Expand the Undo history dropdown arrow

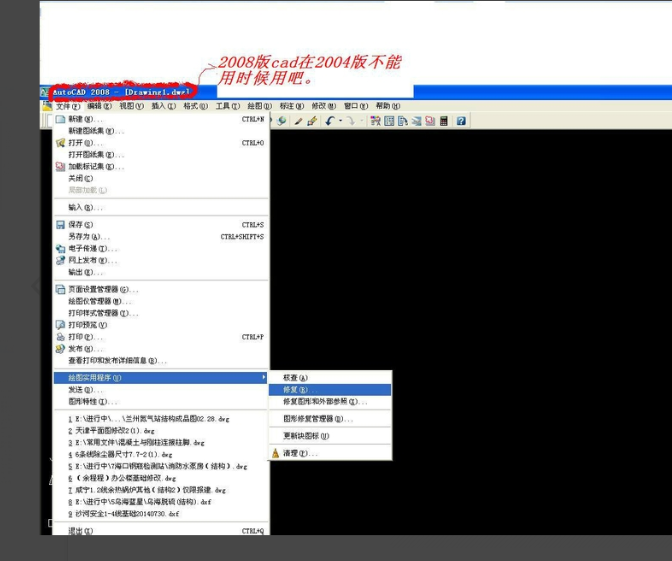(x=340, y=121)
